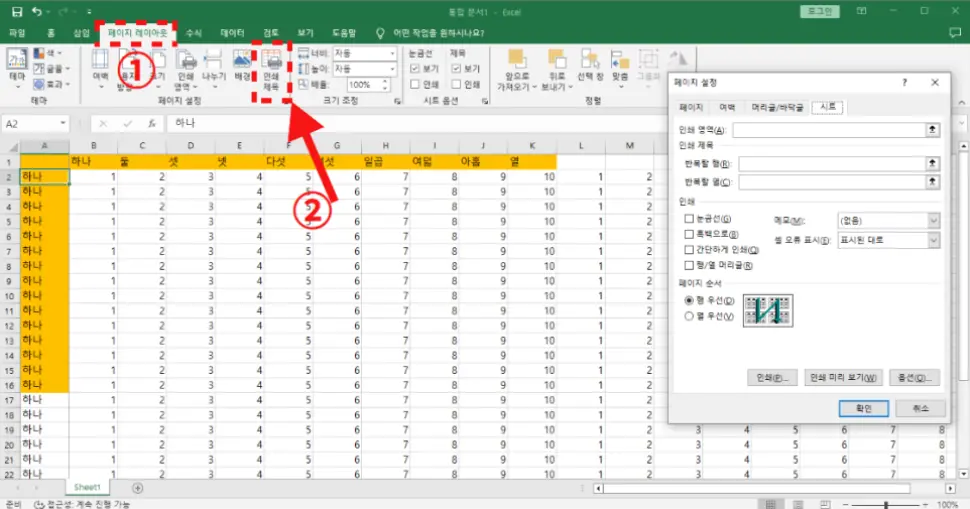The image size is (970, 509).
Task: Click the 앞으로 가져오기 (Bring Forward) icon
Action: (516, 68)
